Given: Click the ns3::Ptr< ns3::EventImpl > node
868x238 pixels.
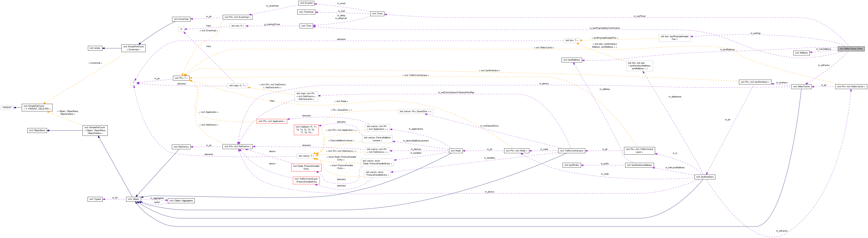Looking at the screenshot, I should pyautogui.click(x=237, y=17).
